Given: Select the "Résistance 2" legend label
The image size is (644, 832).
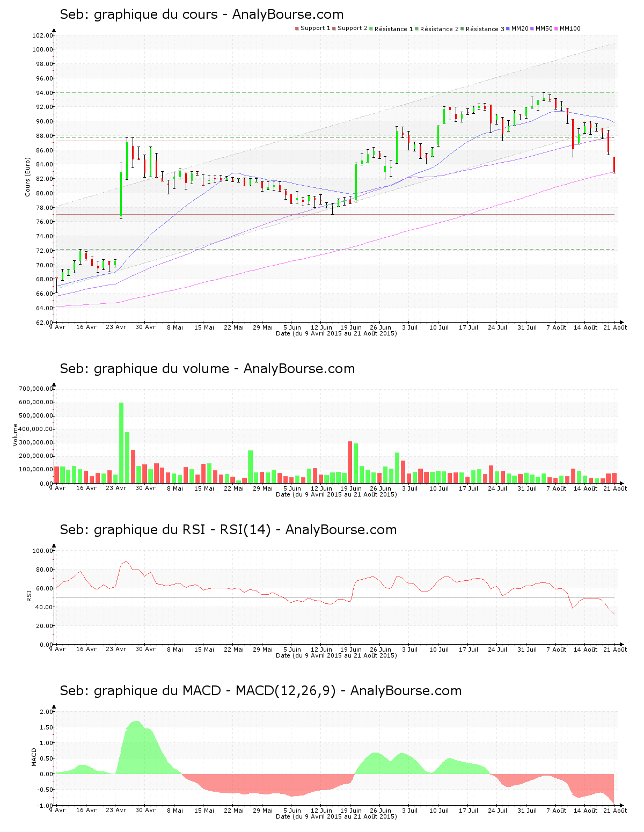Looking at the screenshot, I should pos(440,29).
